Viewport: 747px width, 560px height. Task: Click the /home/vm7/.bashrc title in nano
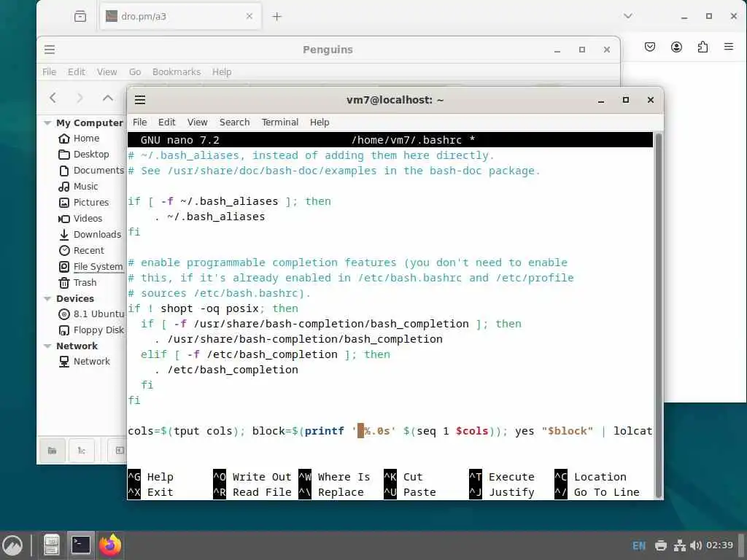[x=406, y=140]
